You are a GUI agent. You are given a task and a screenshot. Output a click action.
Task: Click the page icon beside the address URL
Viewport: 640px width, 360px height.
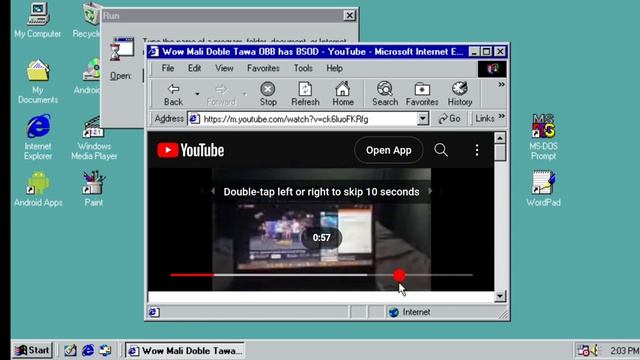194,119
